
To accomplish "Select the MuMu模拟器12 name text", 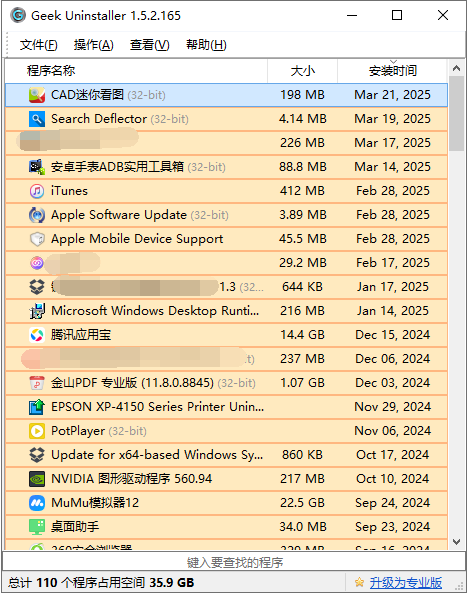I will (x=95, y=503).
